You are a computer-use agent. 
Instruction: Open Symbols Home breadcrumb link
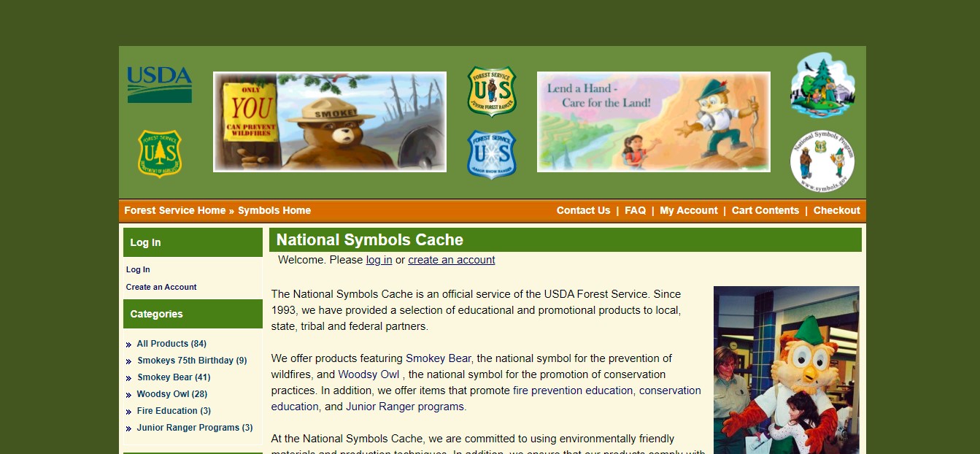pos(274,210)
